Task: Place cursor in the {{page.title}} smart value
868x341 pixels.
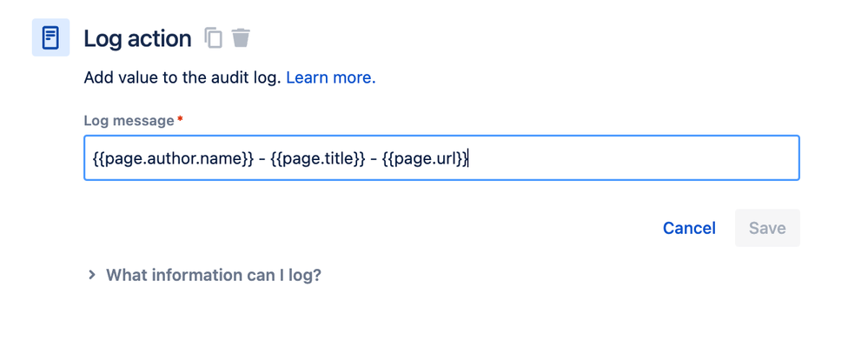Action: coord(318,159)
